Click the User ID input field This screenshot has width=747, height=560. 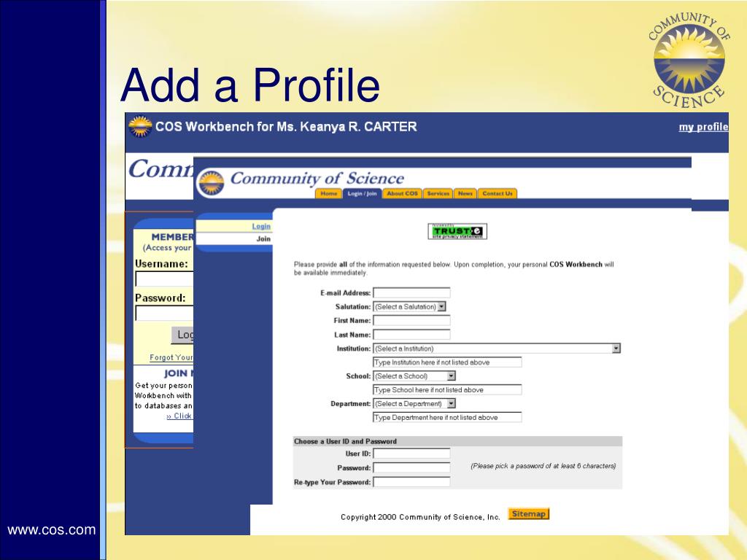411,454
